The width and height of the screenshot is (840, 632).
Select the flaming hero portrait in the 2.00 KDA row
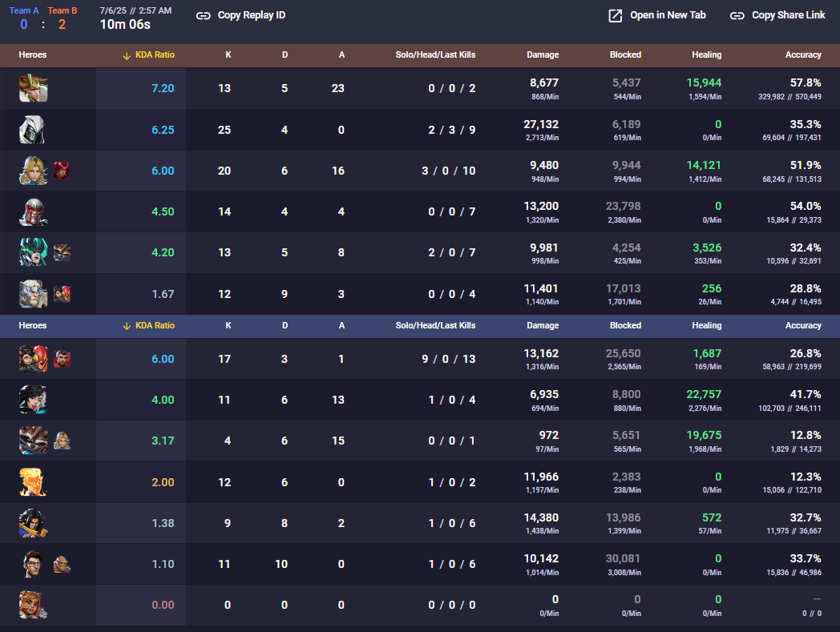pyautogui.click(x=33, y=482)
